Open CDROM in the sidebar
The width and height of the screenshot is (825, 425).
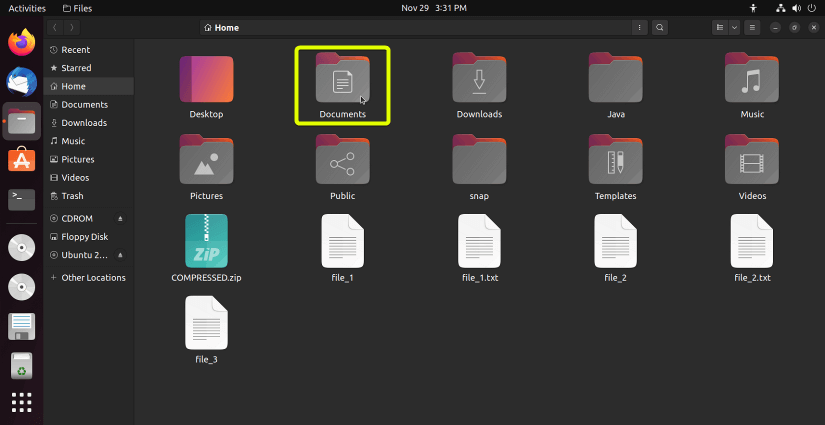click(x=79, y=218)
